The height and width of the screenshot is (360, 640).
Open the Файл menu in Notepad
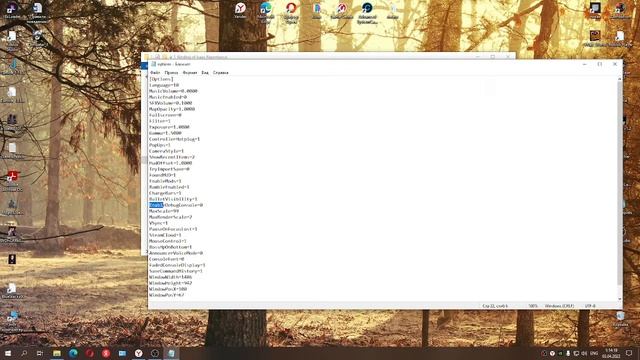[x=155, y=73]
